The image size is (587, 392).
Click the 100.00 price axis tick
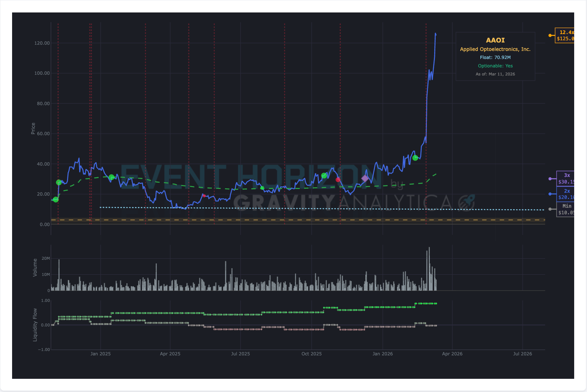click(42, 73)
